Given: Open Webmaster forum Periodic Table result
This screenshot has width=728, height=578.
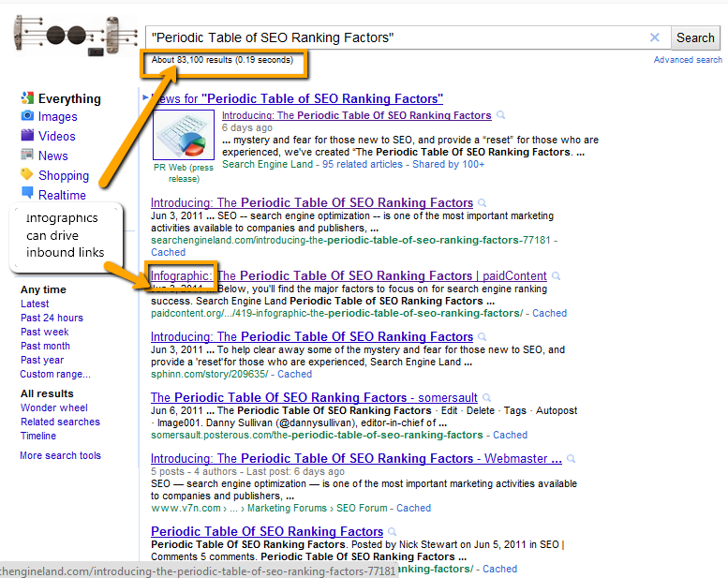Looking at the screenshot, I should [x=356, y=458].
